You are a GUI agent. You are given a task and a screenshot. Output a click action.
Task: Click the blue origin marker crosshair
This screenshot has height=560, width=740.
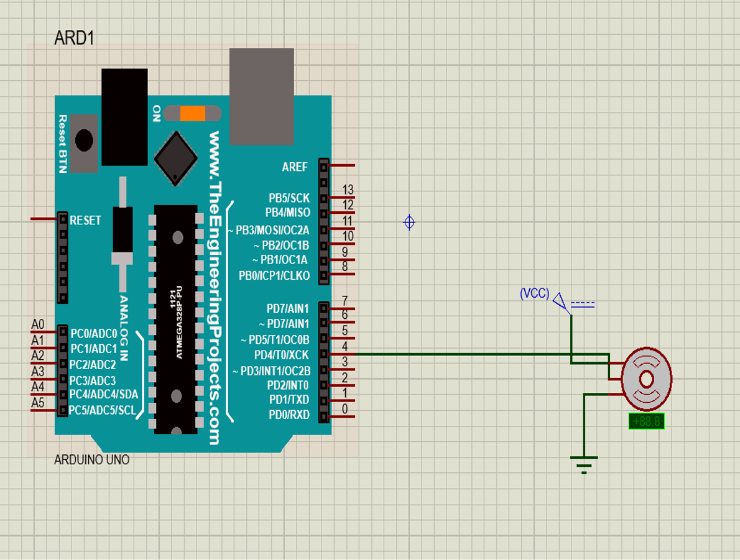[409, 223]
